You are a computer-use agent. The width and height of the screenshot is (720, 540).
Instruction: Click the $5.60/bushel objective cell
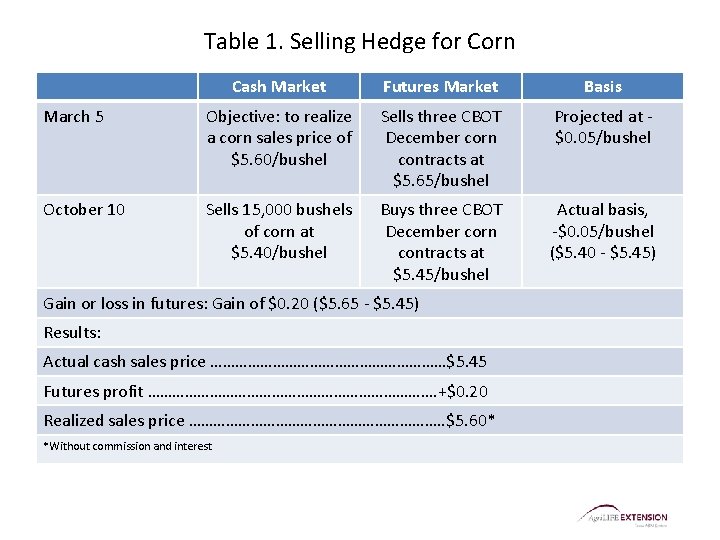point(278,148)
